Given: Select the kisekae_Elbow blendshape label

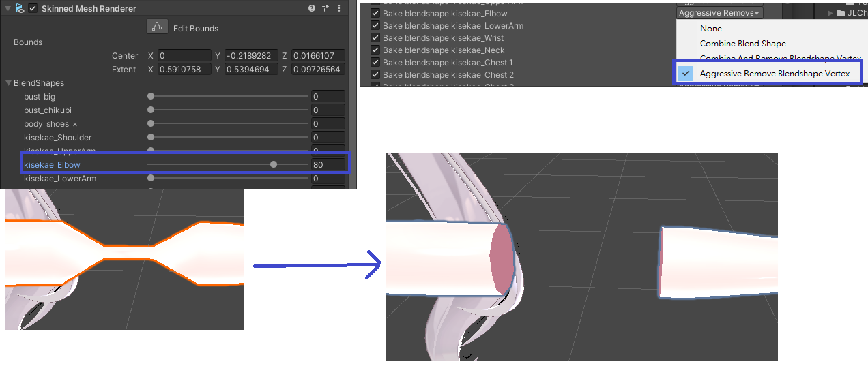Looking at the screenshot, I should pyautogui.click(x=53, y=164).
